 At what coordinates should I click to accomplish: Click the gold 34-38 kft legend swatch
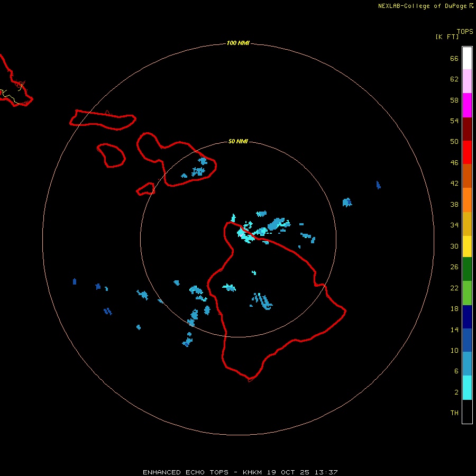click(x=467, y=224)
